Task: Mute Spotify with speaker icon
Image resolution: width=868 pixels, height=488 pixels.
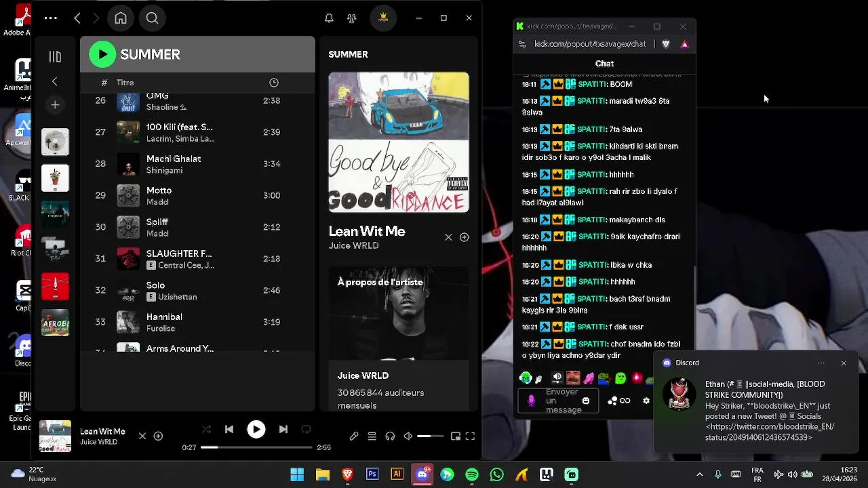Action: [408, 436]
